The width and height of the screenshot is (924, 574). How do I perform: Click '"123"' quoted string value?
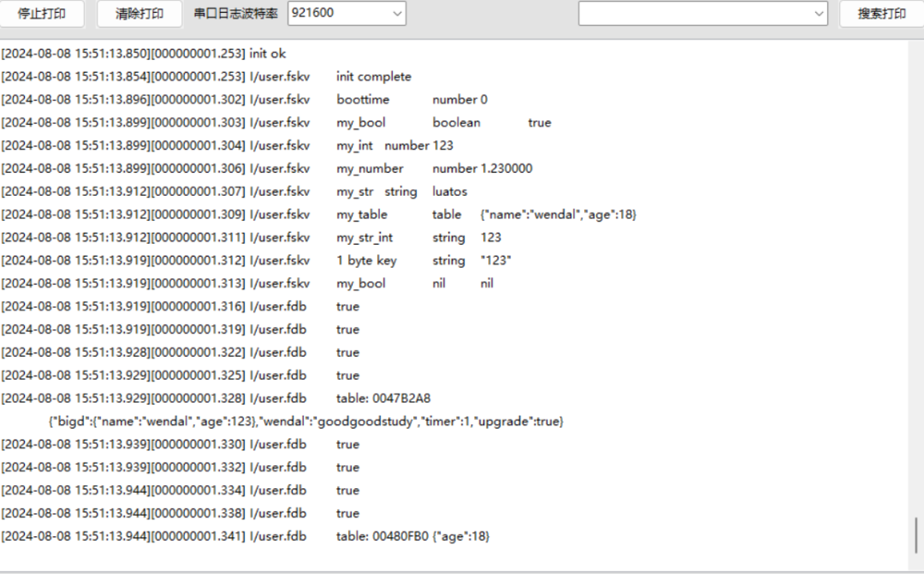[495, 260]
